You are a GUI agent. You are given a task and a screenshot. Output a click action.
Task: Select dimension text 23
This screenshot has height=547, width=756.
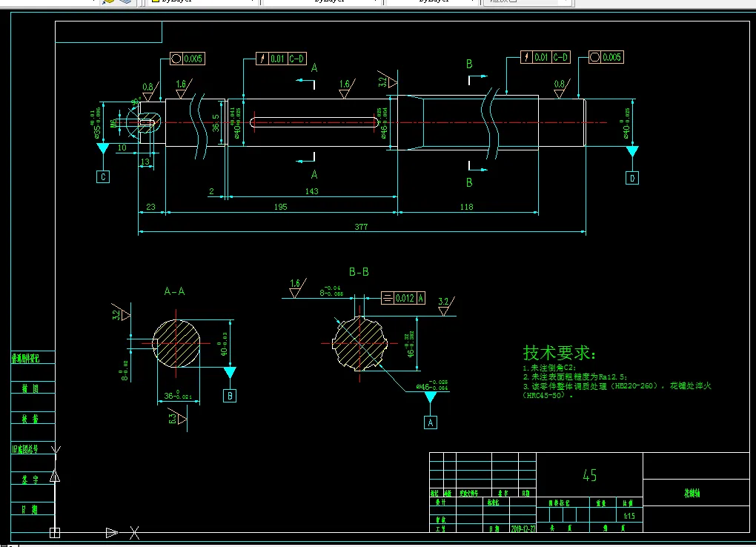click(x=151, y=207)
